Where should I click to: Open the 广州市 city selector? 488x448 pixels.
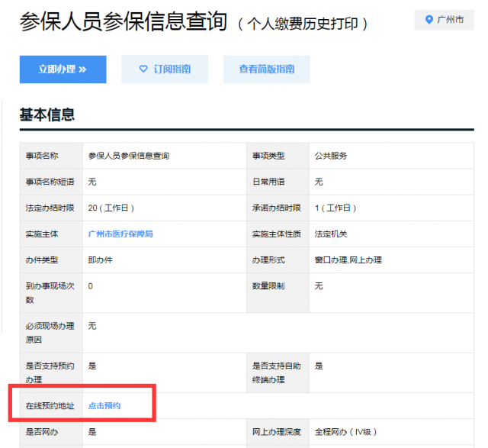coord(444,20)
